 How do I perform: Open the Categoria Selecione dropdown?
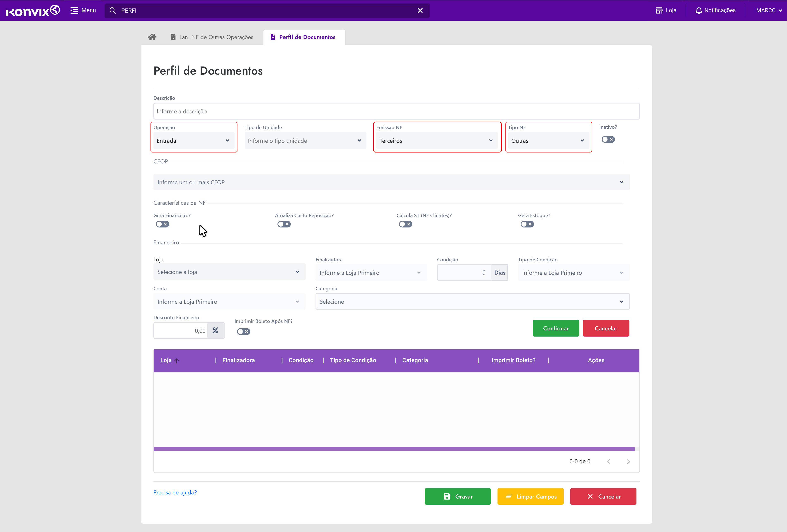point(472,301)
